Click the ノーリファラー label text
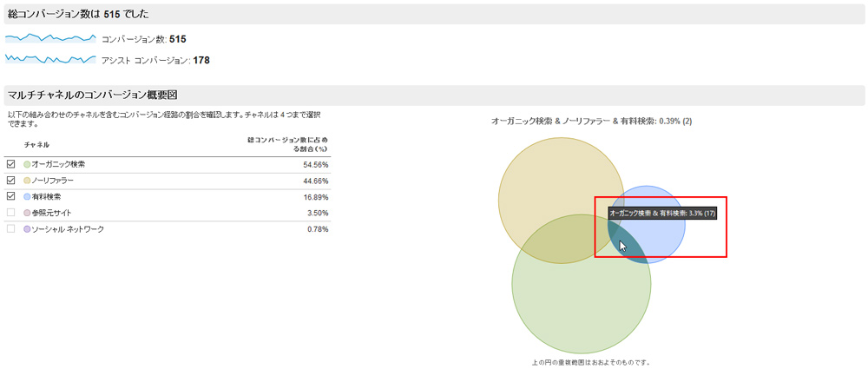868x369 pixels. [53, 181]
